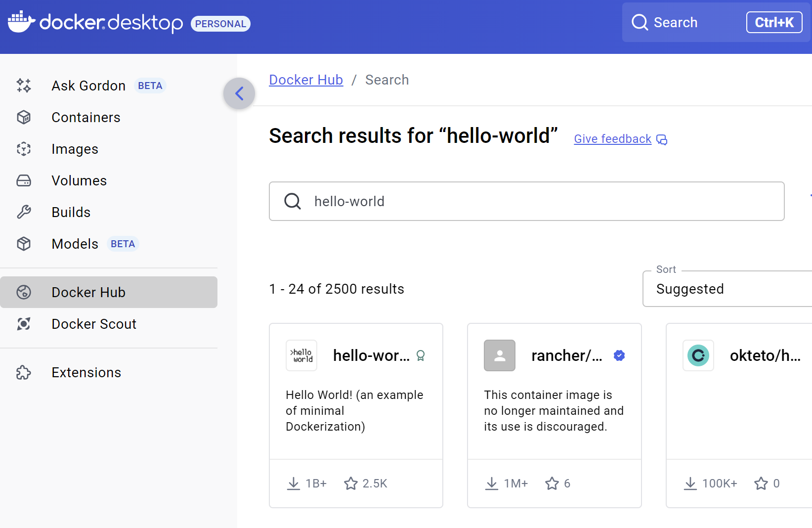Open the rancher/... image card title
812x528 pixels.
click(567, 355)
